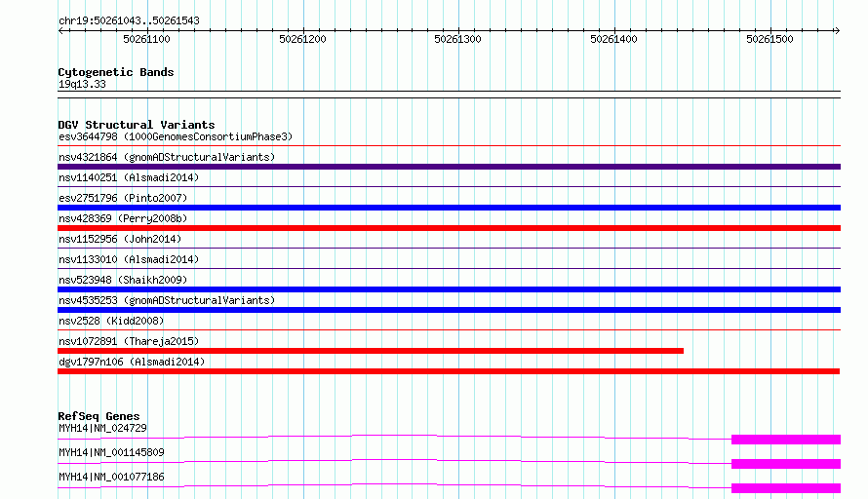868x499 pixels.
Task: Open variant nsv523948 (Shaikh2009) label
Action: point(123,280)
